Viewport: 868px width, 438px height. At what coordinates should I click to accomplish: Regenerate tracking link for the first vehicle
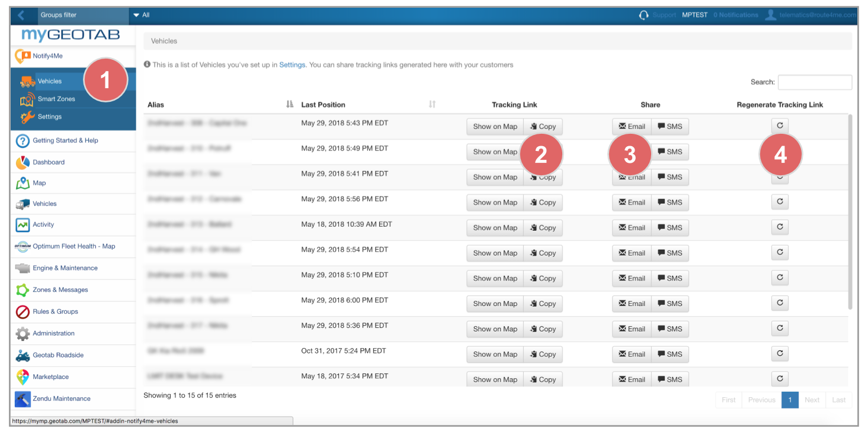780,126
